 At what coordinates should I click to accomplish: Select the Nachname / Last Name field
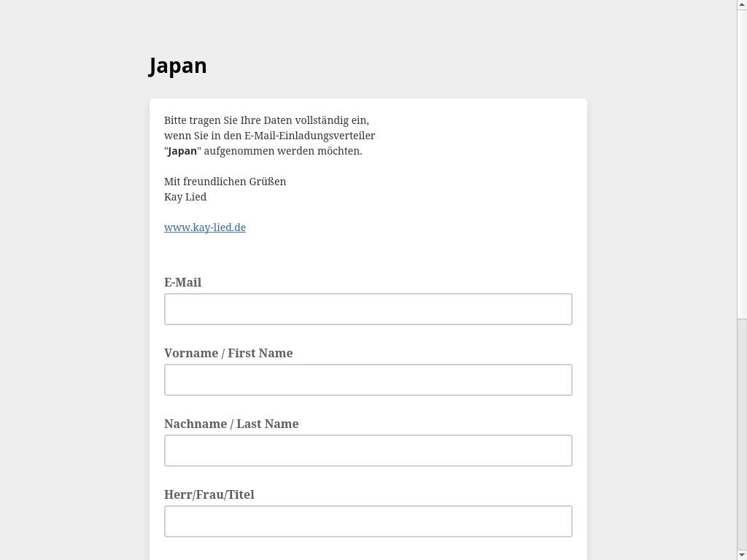pos(368,451)
